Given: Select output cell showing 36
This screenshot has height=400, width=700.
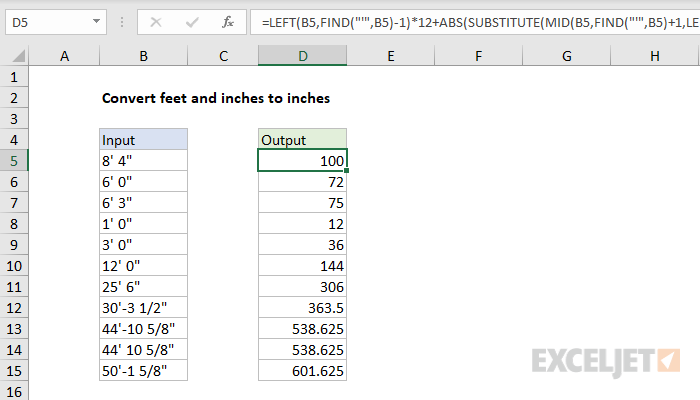Looking at the screenshot, I should 302,245.
